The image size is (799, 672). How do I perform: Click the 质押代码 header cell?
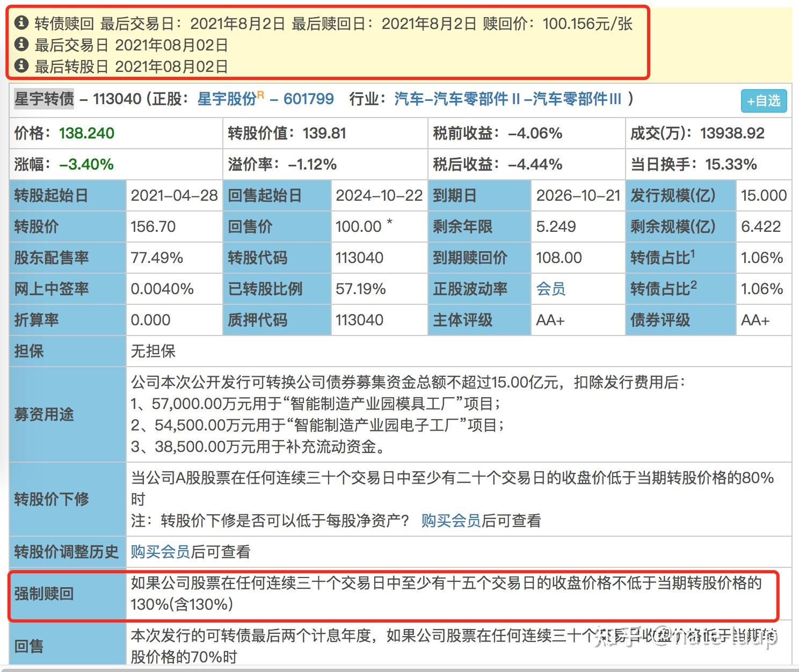click(x=277, y=320)
